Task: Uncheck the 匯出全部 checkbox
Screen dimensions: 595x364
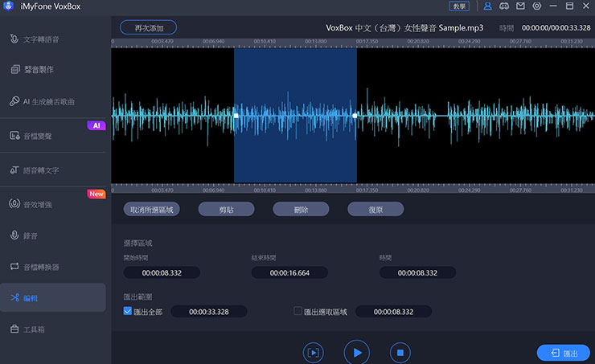Action: (x=127, y=311)
